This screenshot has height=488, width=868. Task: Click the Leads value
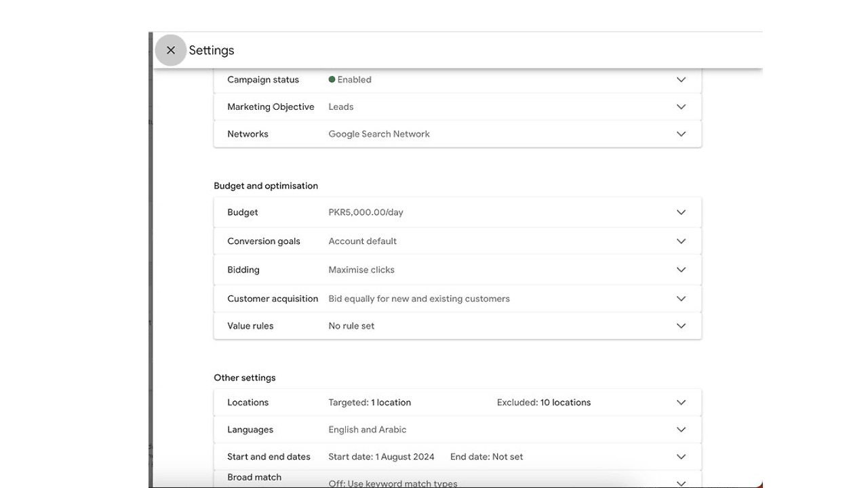click(x=341, y=106)
